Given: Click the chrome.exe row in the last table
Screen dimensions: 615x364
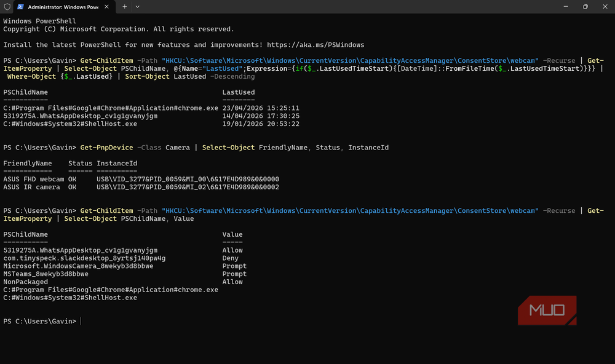Looking at the screenshot, I should click(111, 290).
